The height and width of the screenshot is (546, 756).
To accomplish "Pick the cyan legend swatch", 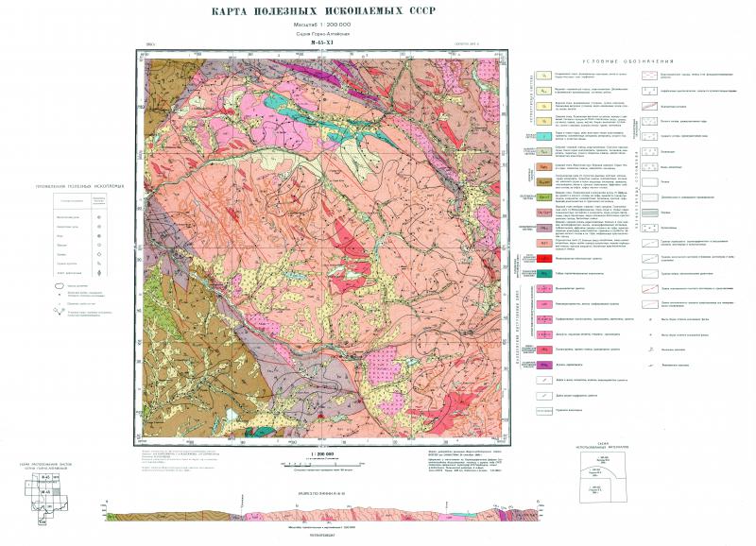I will coord(544,137).
